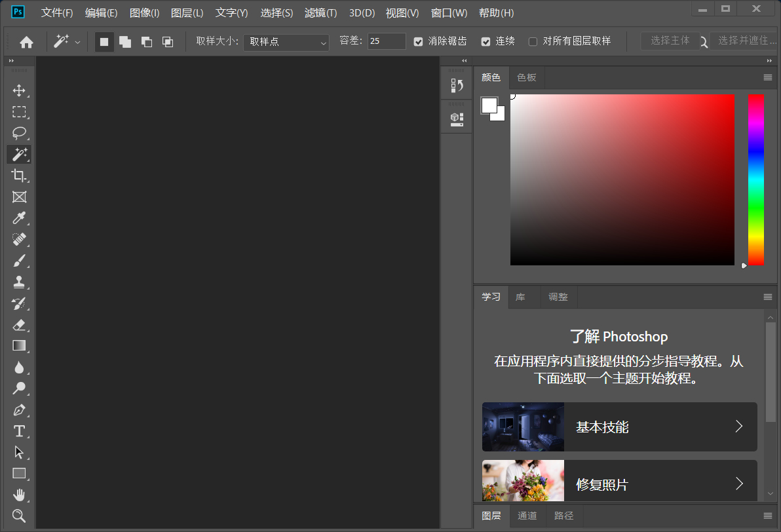
Task: Choose Subtract from Selection mode
Action: [x=147, y=42]
